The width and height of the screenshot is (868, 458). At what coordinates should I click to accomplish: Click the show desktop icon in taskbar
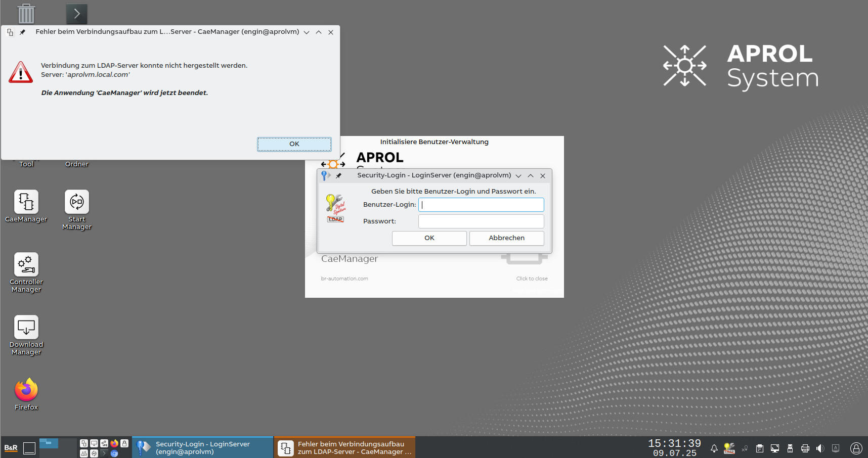point(29,448)
